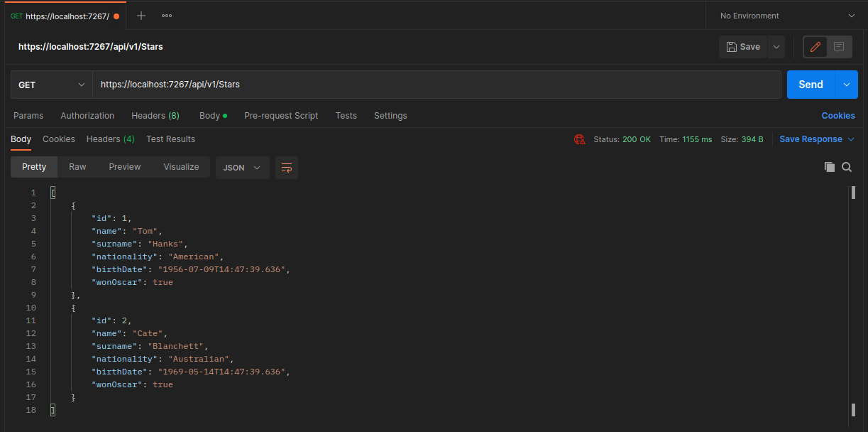Viewport: 868px width, 432px height.
Task: Expand the Send button dropdown arrow
Action: click(x=846, y=85)
